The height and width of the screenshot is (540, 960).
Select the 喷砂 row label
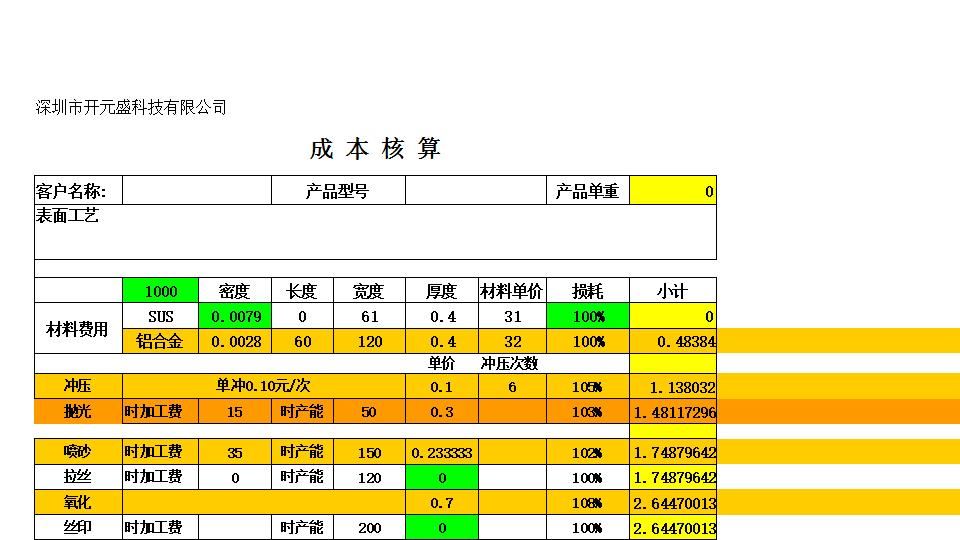(78, 452)
